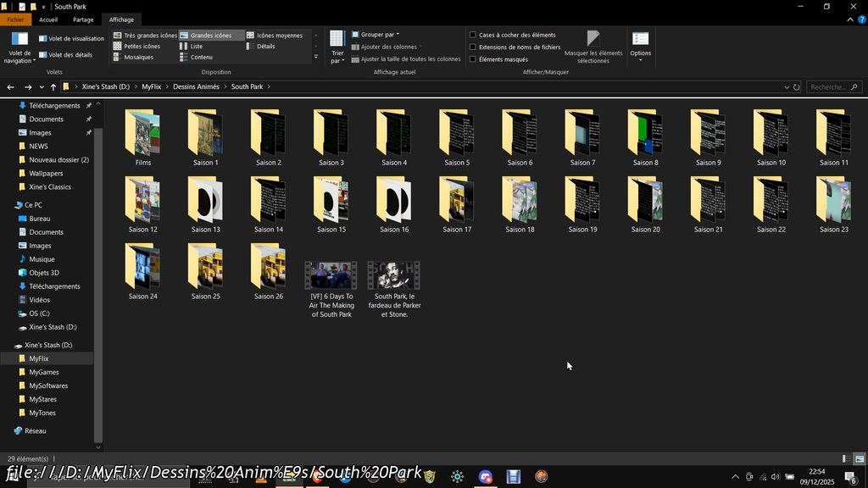Viewport: 868px width, 488px height.
Task: Expand the Ce PC tree node
Action: pyautogui.click(x=8, y=205)
